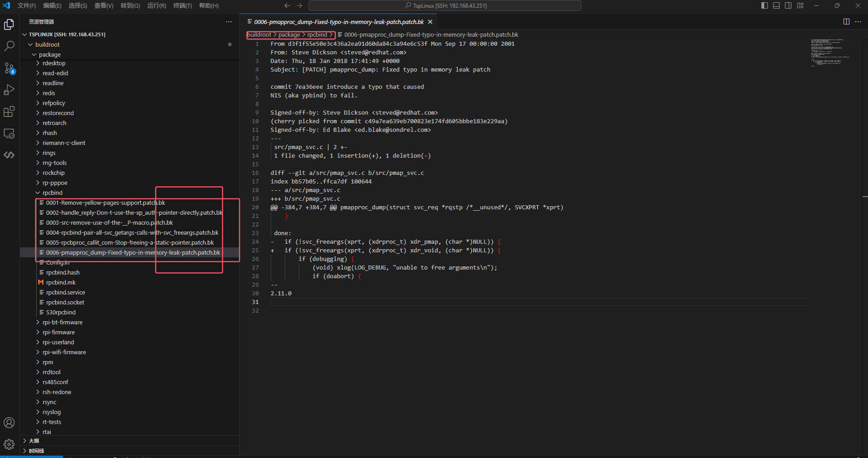Go back with navigation arrow
Viewport: 868px width, 458px height.
[x=287, y=5]
